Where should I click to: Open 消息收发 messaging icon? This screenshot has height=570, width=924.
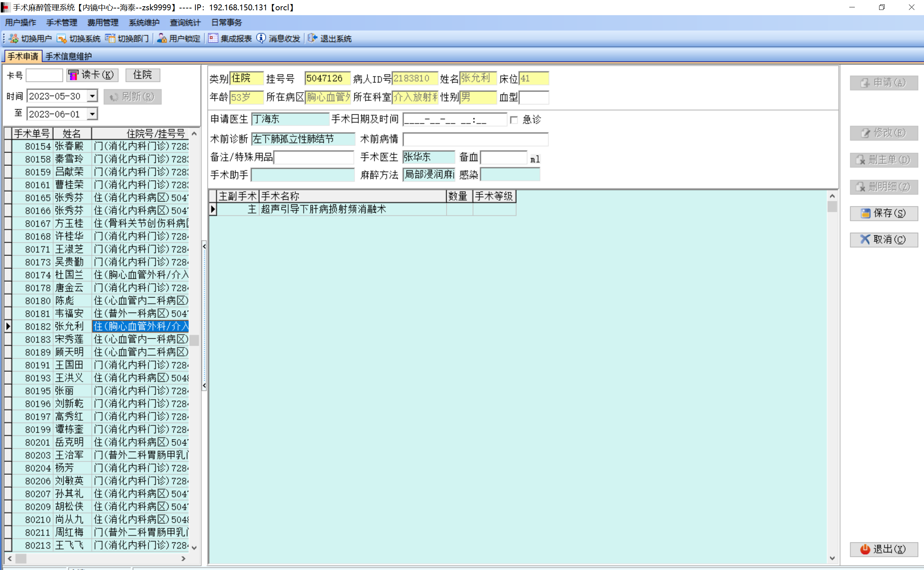261,39
